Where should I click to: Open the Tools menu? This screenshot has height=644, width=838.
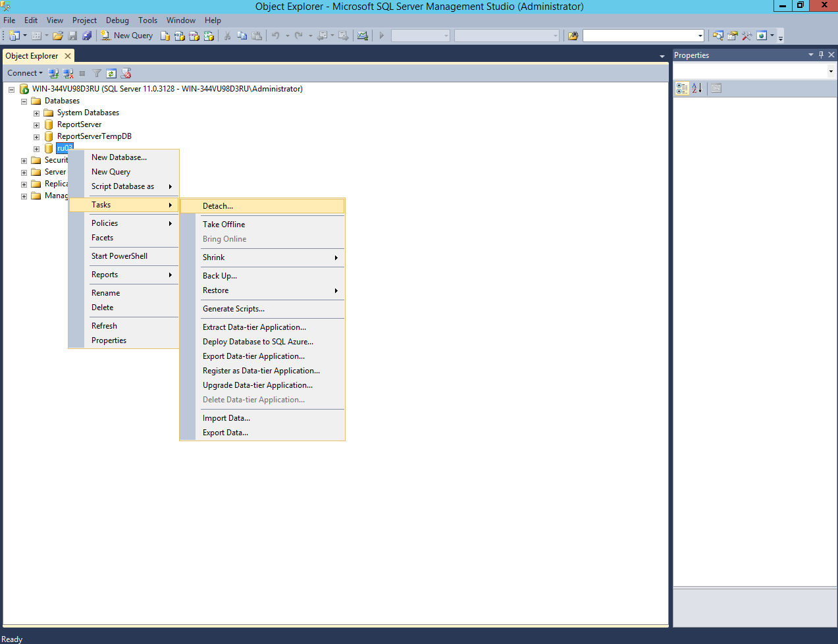[147, 20]
